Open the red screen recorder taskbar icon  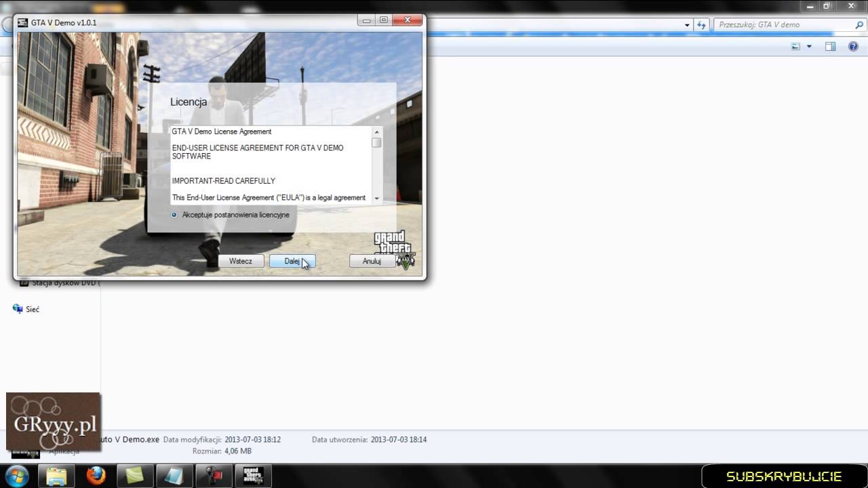(x=214, y=476)
